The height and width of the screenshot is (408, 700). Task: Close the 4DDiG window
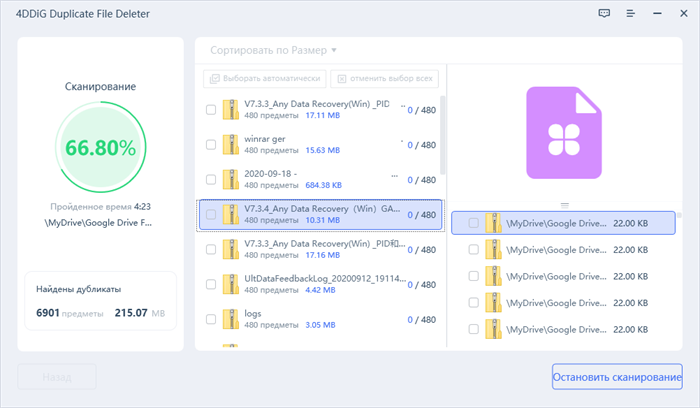(683, 13)
